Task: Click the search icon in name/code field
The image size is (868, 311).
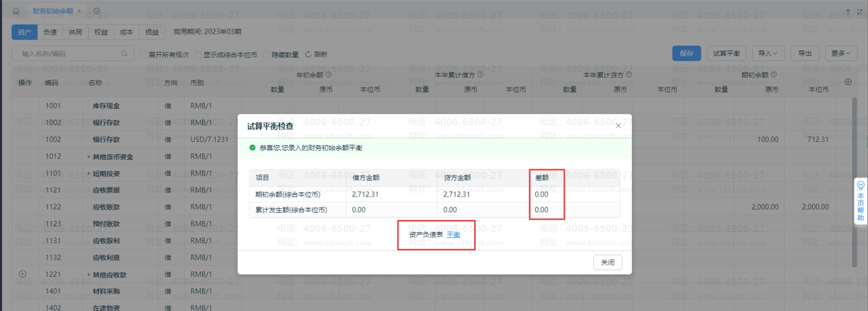Action: (124, 53)
